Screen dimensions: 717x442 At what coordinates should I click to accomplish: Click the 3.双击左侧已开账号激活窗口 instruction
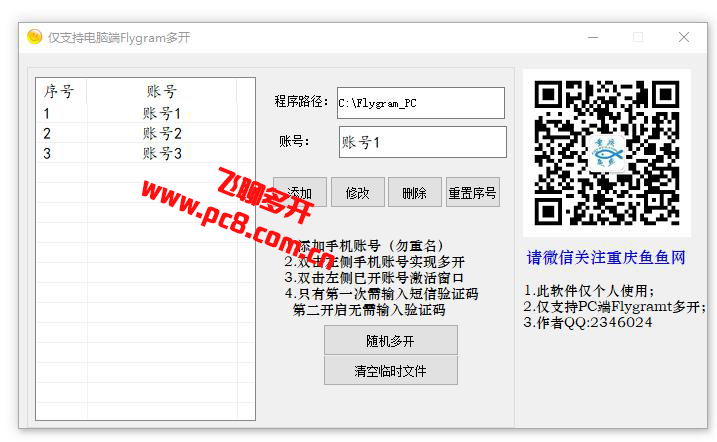pyautogui.click(x=375, y=277)
